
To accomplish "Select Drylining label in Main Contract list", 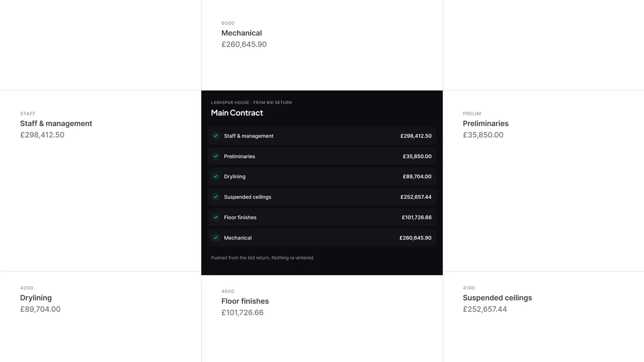I will (234, 176).
